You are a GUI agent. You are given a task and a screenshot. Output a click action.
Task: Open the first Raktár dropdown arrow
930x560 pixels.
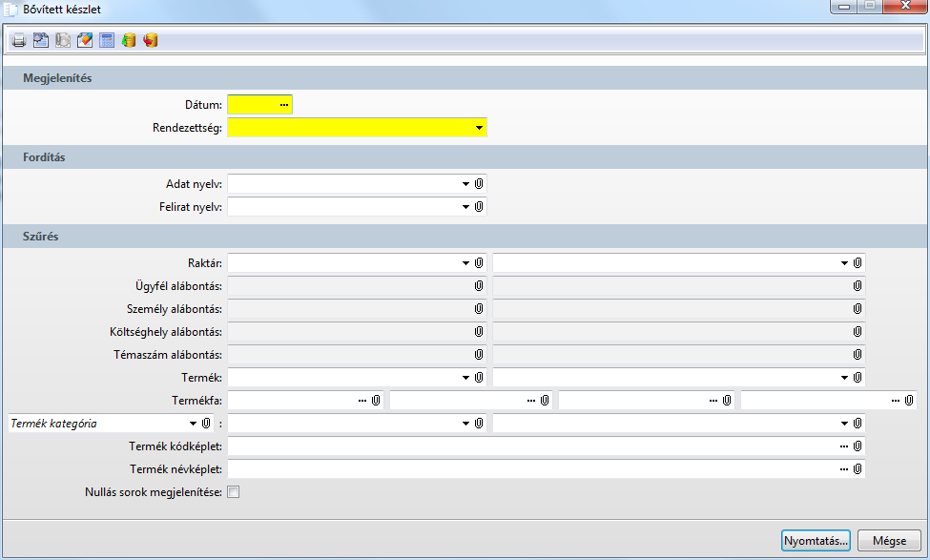pyautogui.click(x=465, y=262)
